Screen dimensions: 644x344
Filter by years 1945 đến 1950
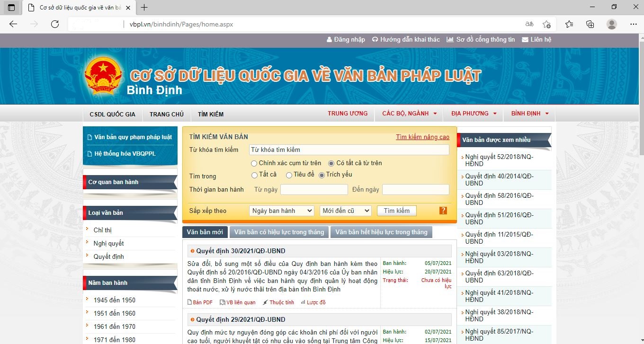(x=115, y=300)
